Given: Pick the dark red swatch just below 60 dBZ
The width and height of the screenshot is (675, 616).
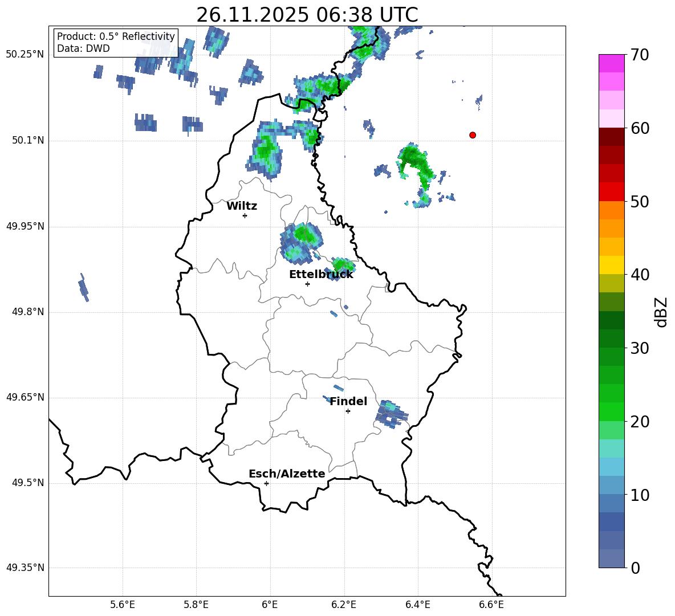Looking at the screenshot, I should coord(611,137).
